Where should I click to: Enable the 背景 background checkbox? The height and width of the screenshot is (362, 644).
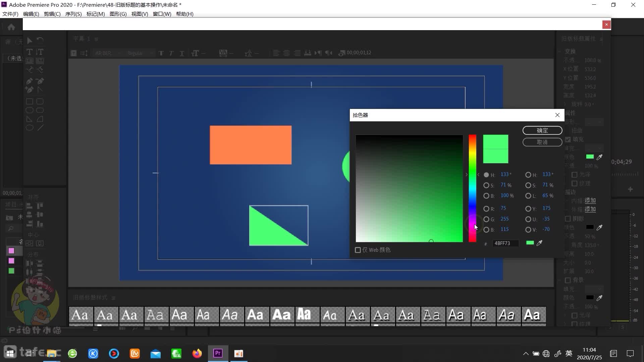point(568,280)
